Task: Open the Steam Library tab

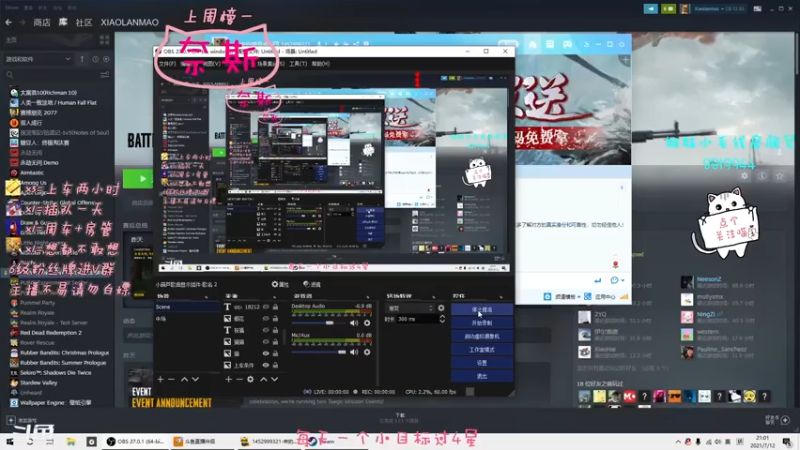Action: (x=63, y=22)
